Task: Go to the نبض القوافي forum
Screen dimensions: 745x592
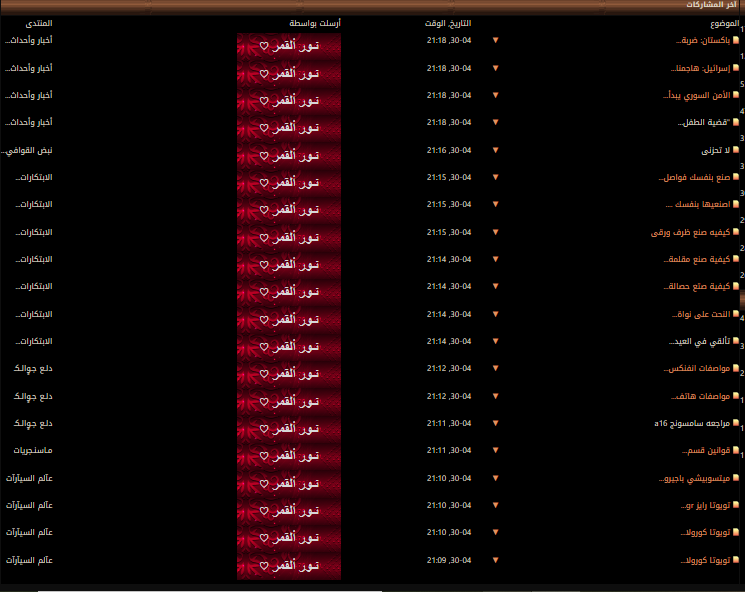Action: 27,150
